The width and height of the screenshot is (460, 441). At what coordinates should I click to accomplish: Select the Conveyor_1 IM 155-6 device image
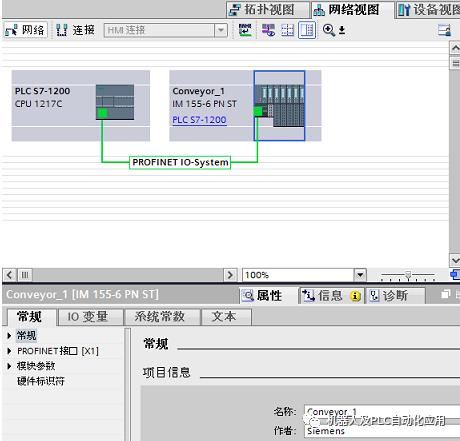coord(279,105)
